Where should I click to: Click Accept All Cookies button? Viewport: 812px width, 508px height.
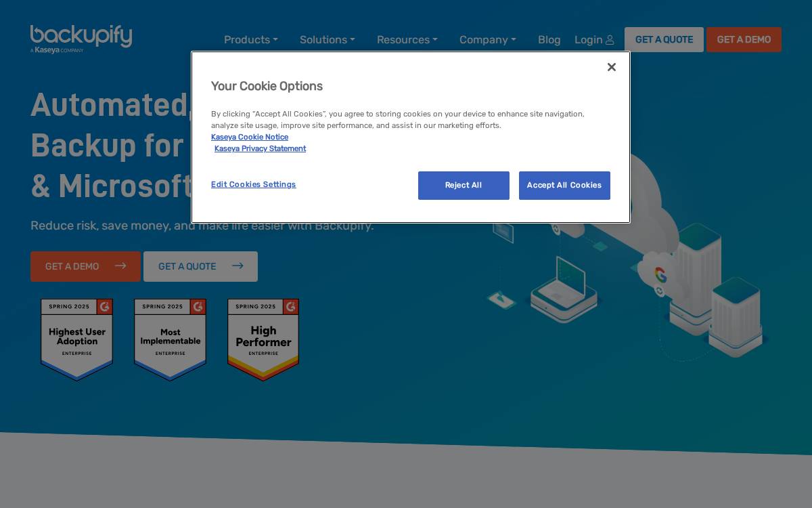(564, 186)
